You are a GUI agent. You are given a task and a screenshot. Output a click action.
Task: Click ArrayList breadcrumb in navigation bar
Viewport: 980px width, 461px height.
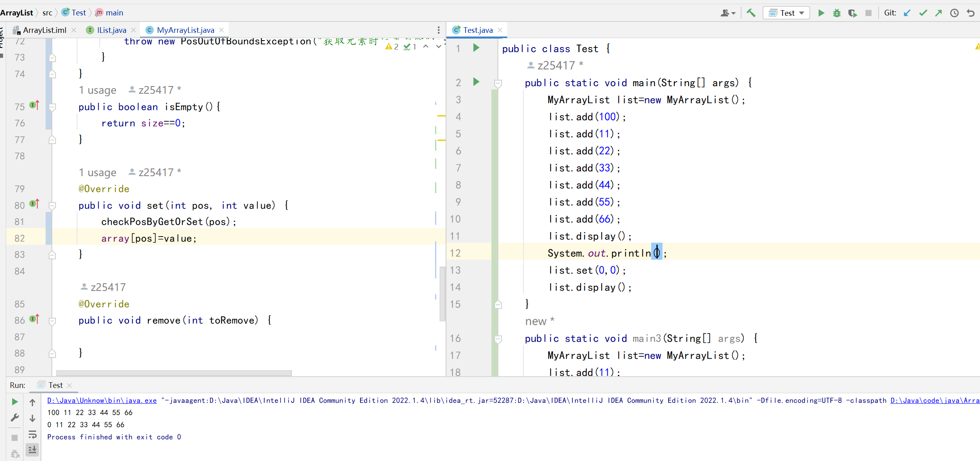pyautogui.click(x=17, y=13)
